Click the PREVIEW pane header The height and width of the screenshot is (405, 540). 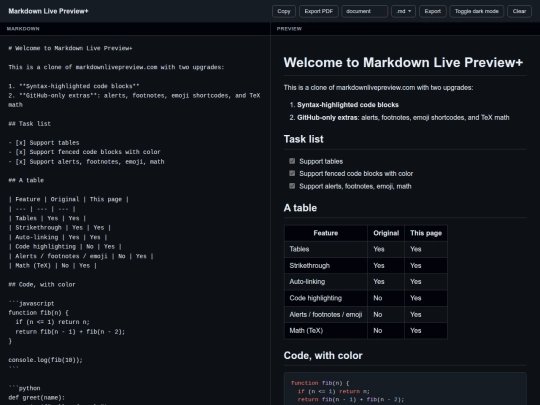pyautogui.click(x=289, y=29)
